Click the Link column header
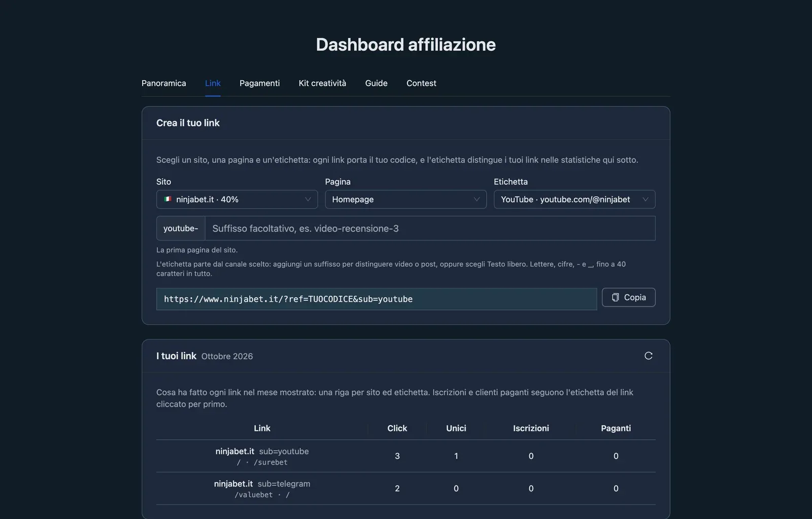The image size is (812, 519). 262,428
